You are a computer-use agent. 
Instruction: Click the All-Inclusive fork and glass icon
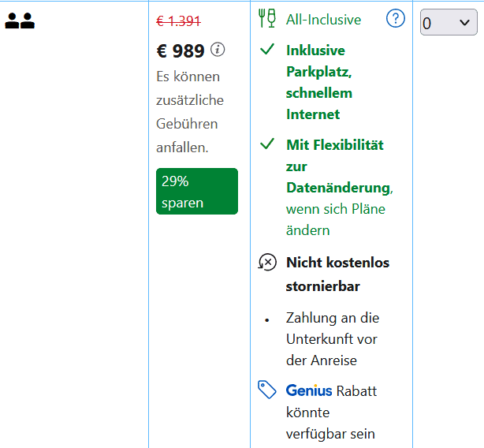click(267, 19)
